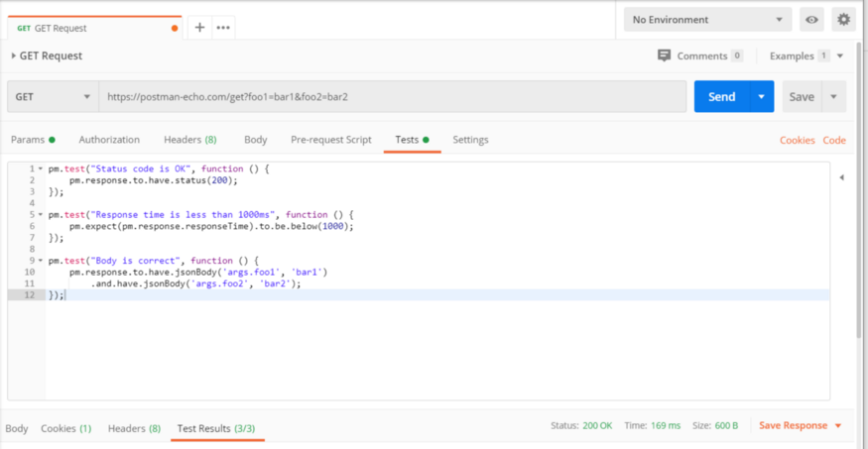The image size is (868, 449).
Task: Open manage environments gear icon
Action: tap(843, 20)
